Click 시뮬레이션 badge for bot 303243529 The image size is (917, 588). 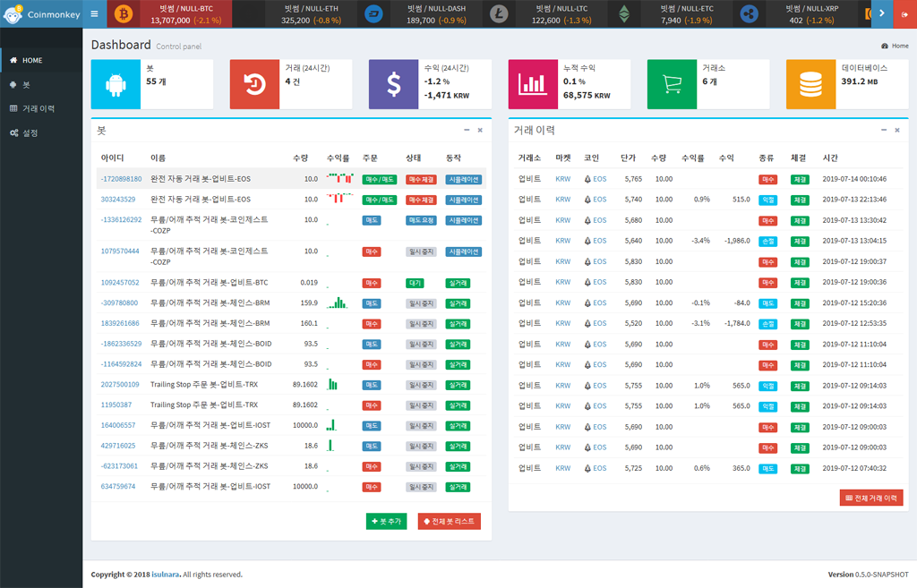click(x=463, y=200)
